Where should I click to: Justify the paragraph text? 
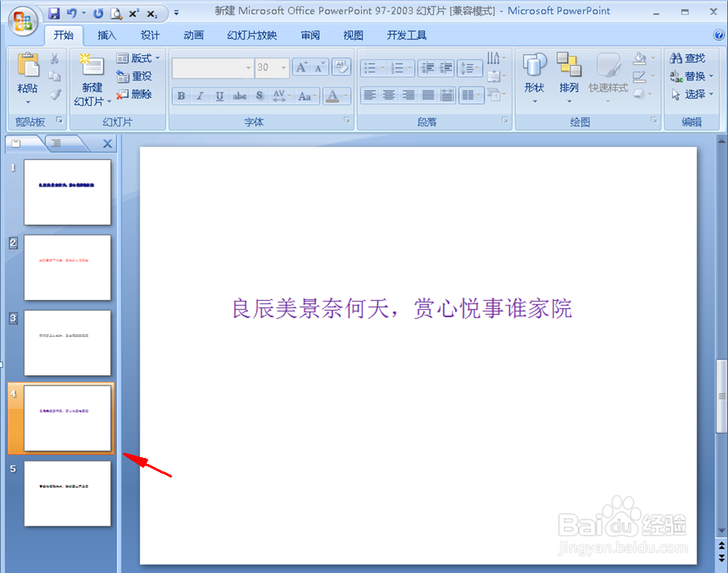pyautogui.click(x=428, y=95)
